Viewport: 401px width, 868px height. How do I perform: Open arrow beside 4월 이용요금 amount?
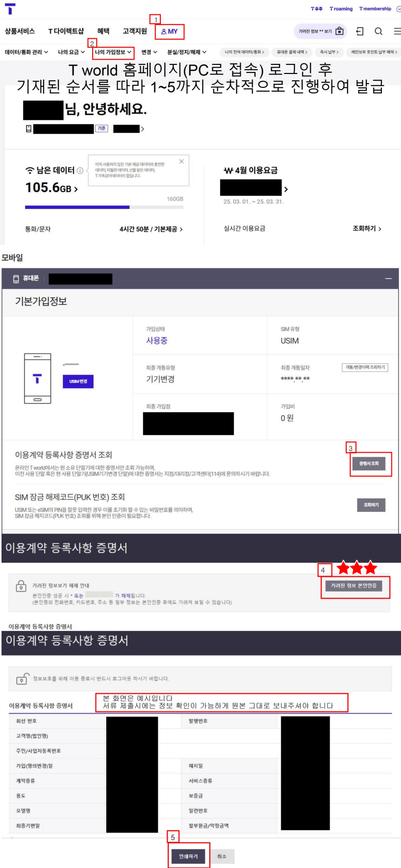pyautogui.click(x=286, y=189)
